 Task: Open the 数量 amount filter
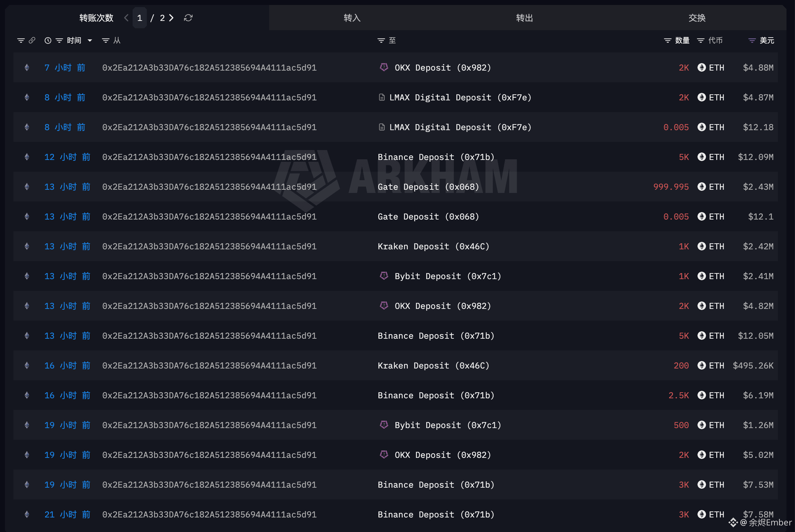click(668, 40)
